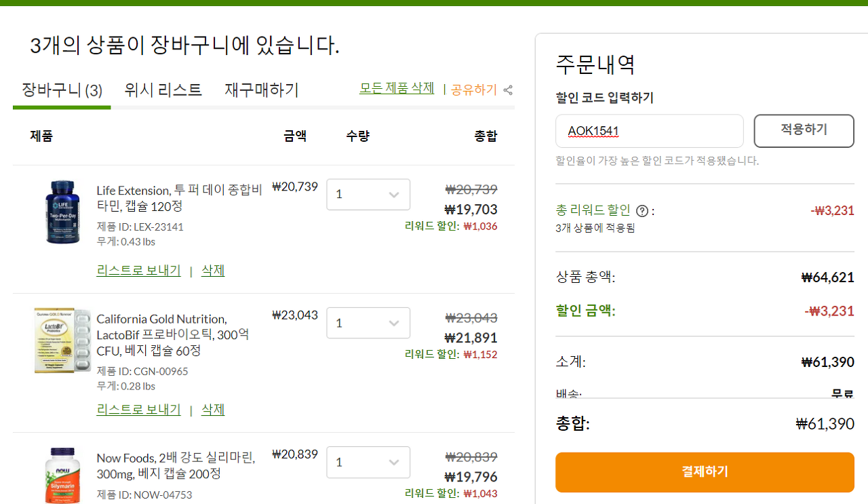This screenshot has height=504, width=868.
Task: Open Life Extension 투 퍼 데이 product title
Action: point(179,197)
